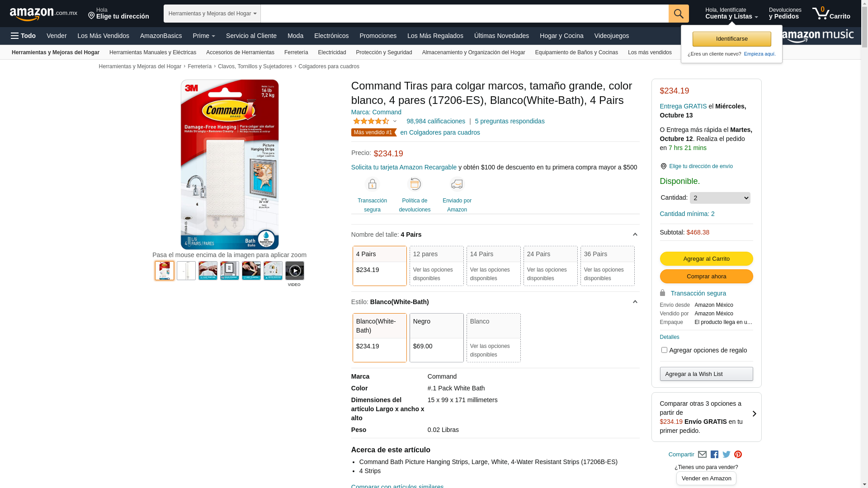Viewport: 868px width, 488px height.
Task: Share product via Facebook icon
Action: pos(714,455)
